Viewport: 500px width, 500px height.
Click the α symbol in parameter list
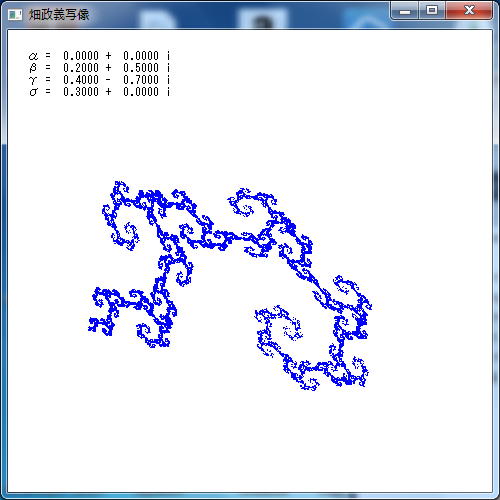(33, 56)
